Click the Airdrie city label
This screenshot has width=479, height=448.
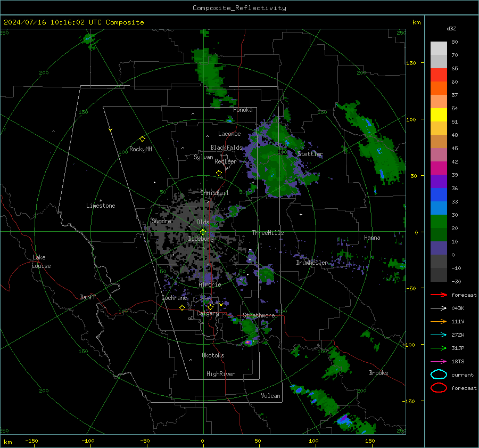pos(210,284)
